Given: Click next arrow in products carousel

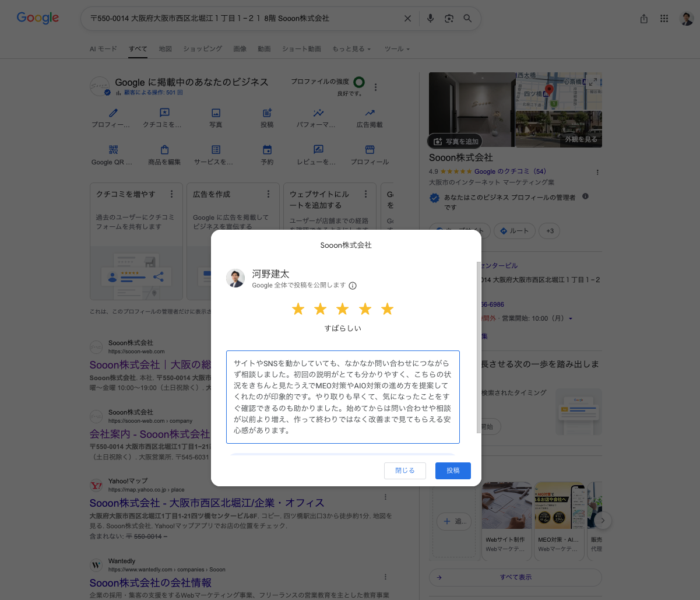Looking at the screenshot, I should pyautogui.click(x=604, y=521).
